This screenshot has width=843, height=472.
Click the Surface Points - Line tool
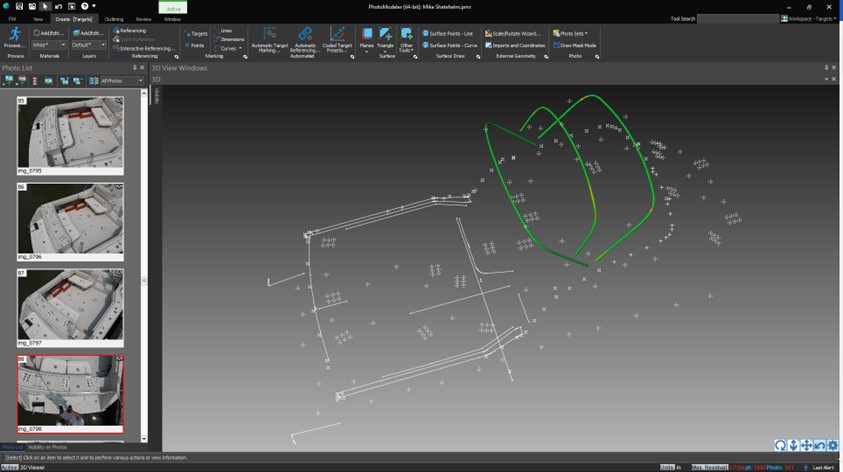click(x=450, y=33)
